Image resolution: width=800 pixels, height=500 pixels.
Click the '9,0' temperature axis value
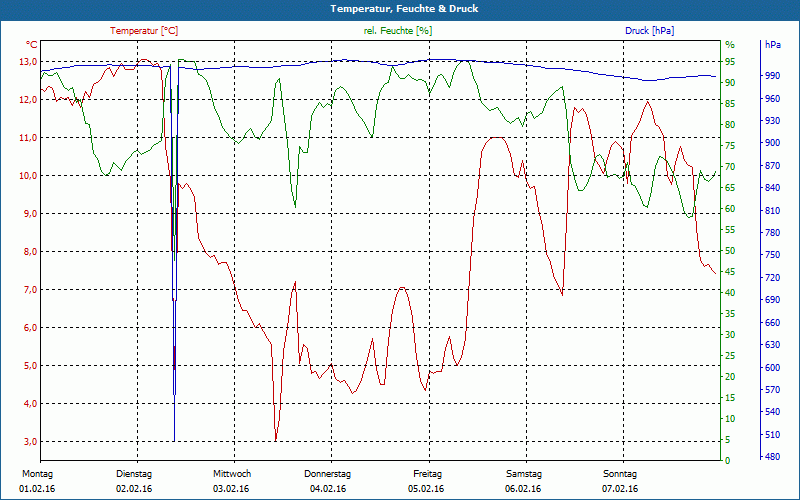pyautogui.click(x=30, y=214)
